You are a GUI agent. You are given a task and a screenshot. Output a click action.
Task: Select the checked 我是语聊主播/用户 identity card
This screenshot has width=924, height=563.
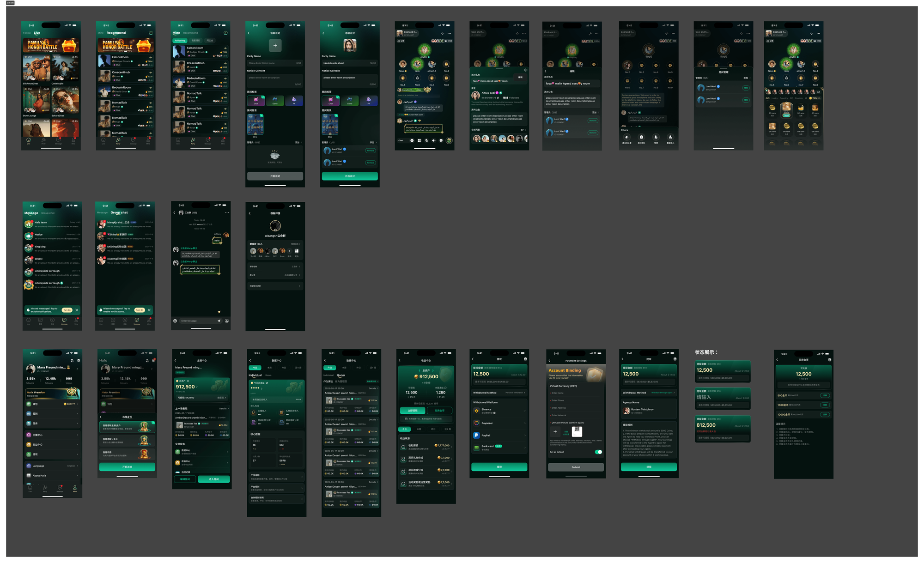click(x=127, y=427)
